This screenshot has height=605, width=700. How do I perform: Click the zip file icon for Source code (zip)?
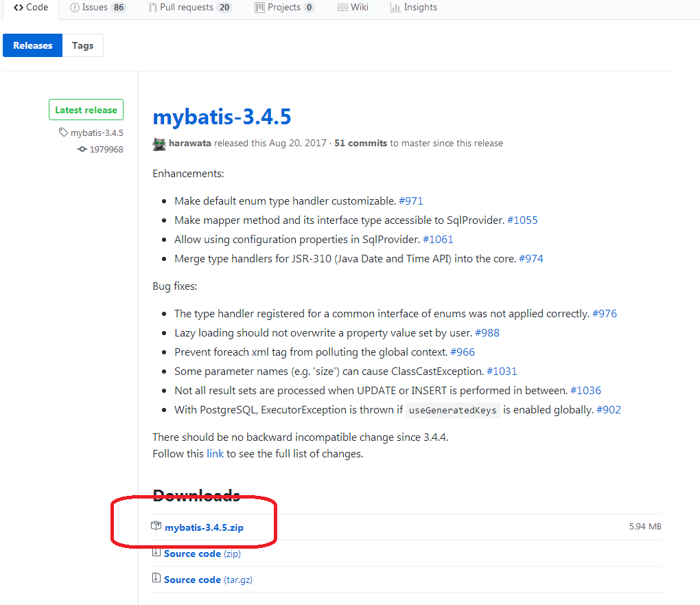[x=156, y=552]
